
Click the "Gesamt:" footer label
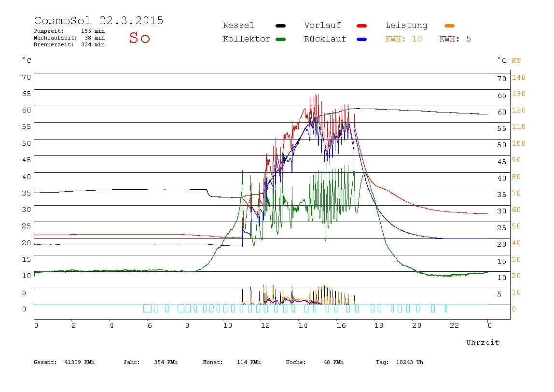point(45,362)
